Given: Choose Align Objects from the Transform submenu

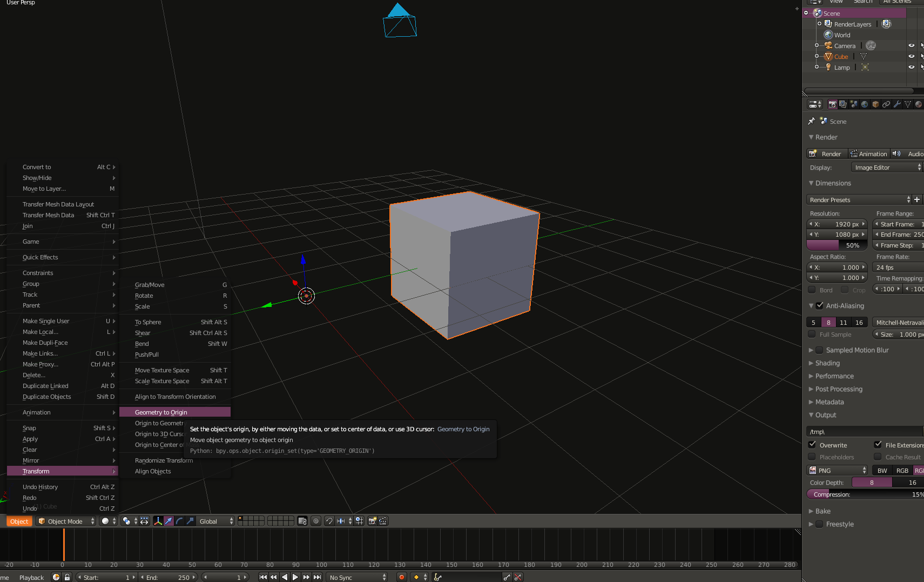Looking at the screenshot, I should tap(175, 471).
